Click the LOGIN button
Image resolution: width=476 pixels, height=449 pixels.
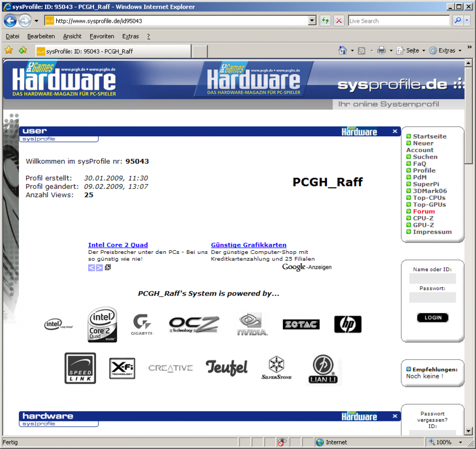433,317
